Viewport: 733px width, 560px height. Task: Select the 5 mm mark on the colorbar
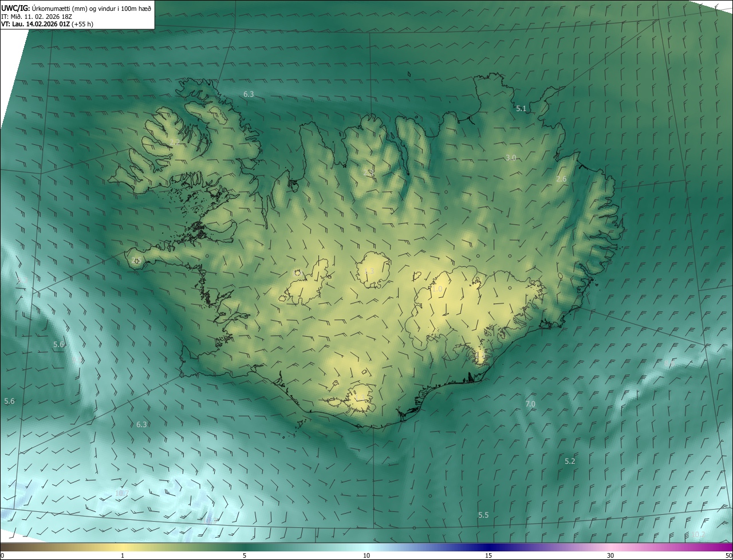[245, 547]
